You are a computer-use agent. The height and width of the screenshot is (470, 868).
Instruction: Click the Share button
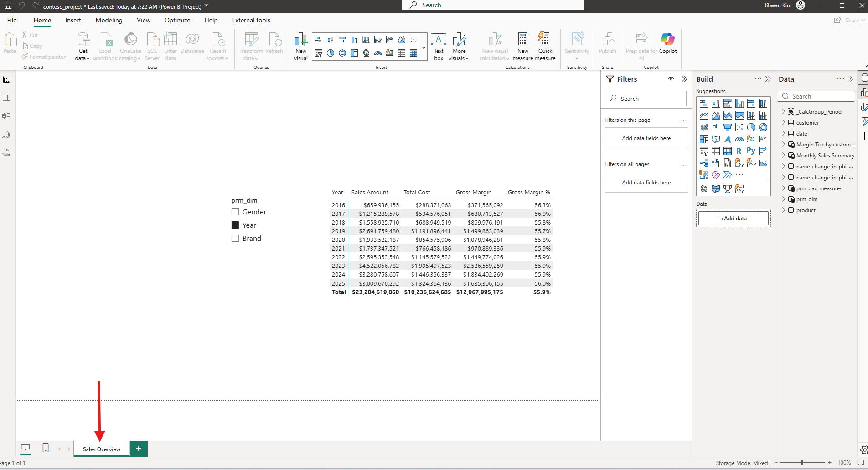click(x=849, y=20)
